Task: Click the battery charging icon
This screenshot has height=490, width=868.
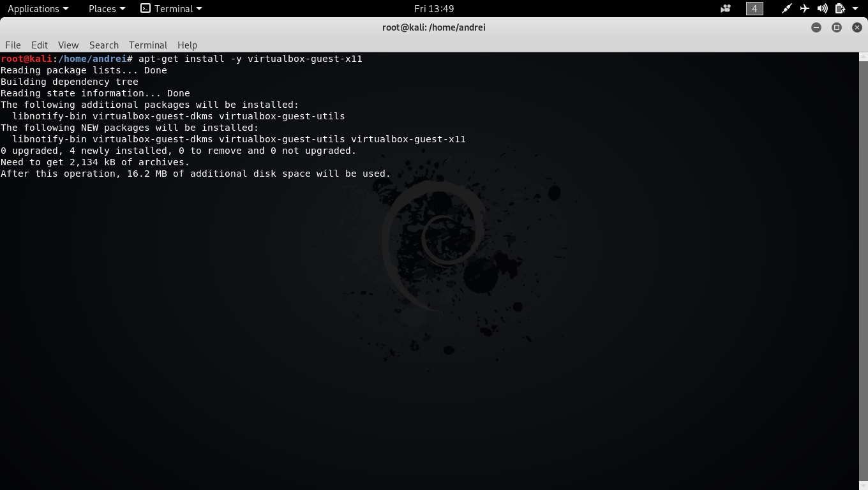Action: [840, 8]
